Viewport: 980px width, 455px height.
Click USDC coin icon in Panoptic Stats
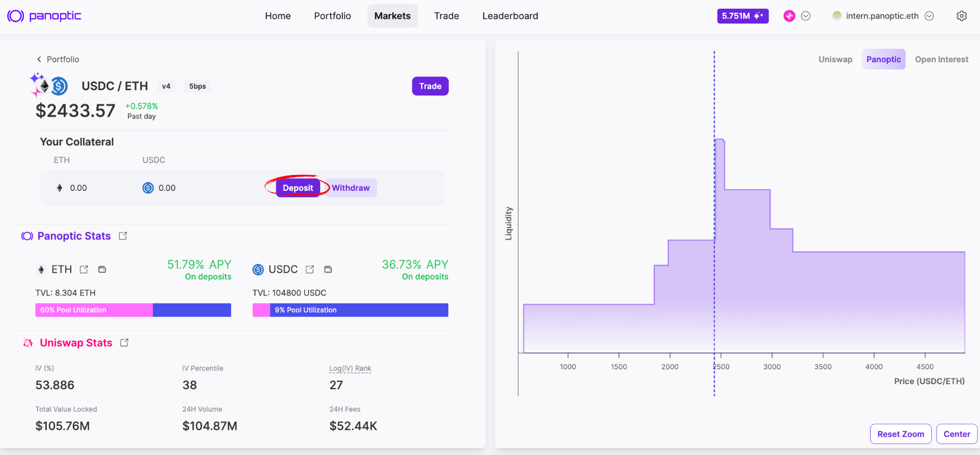click(258, 269)
